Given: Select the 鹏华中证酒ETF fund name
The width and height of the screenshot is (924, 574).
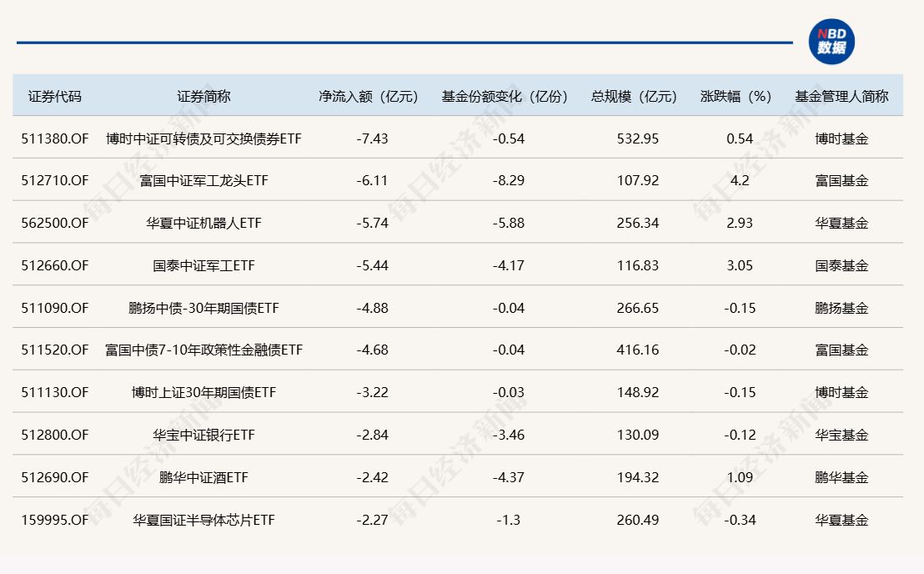Looking at the screenshot, I should pyautogui.click(x=203, y=478).
